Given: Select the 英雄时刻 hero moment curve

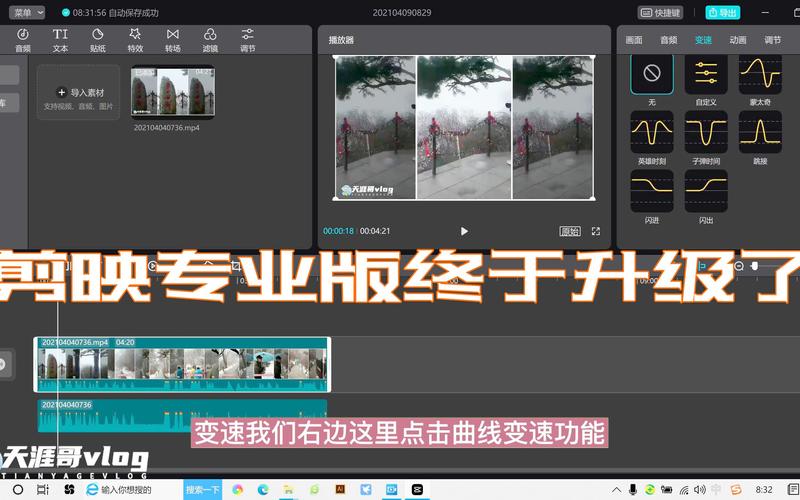Looking at the screenshot, I should tap(652, 132).
